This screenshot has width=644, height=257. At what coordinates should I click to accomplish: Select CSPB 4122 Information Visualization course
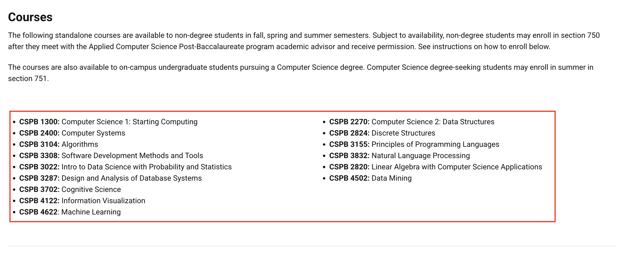[82, 200]
